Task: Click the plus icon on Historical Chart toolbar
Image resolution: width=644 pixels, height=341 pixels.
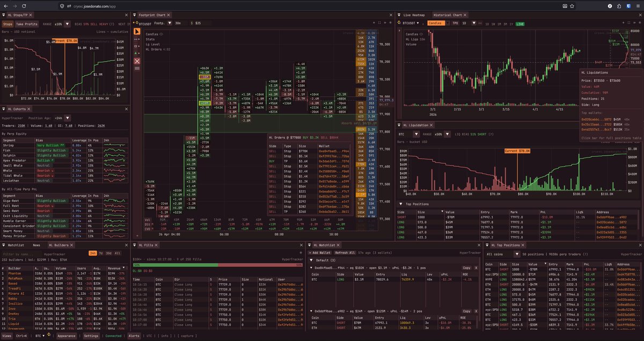Action: (x=624, y=23)
